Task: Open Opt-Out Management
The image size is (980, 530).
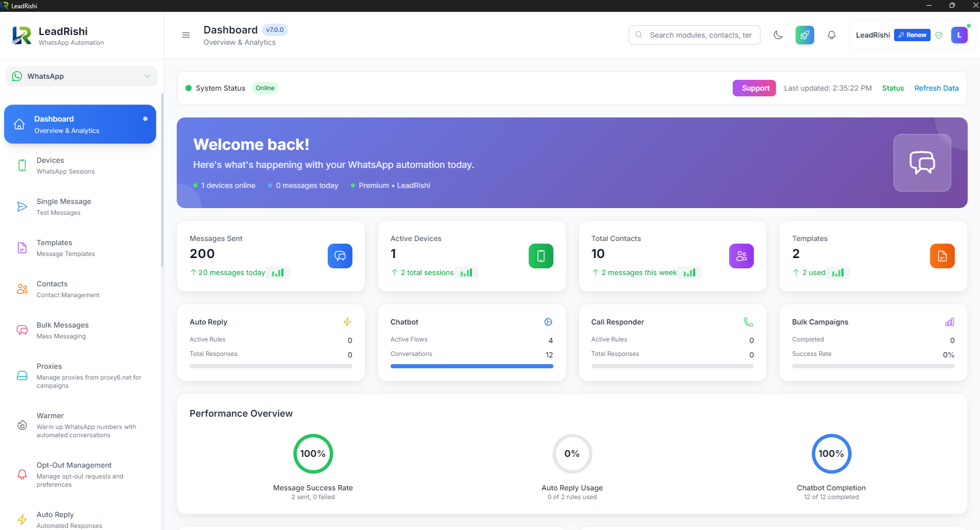Action: tap(80, 474)
